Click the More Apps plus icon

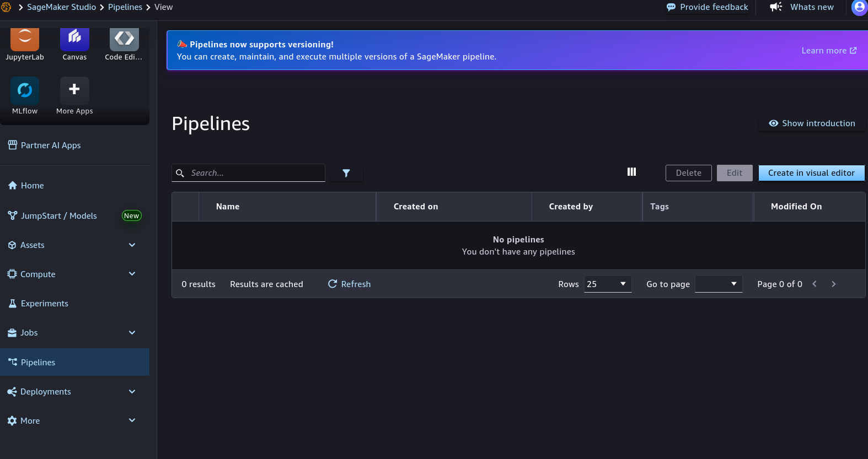(74, 90)
